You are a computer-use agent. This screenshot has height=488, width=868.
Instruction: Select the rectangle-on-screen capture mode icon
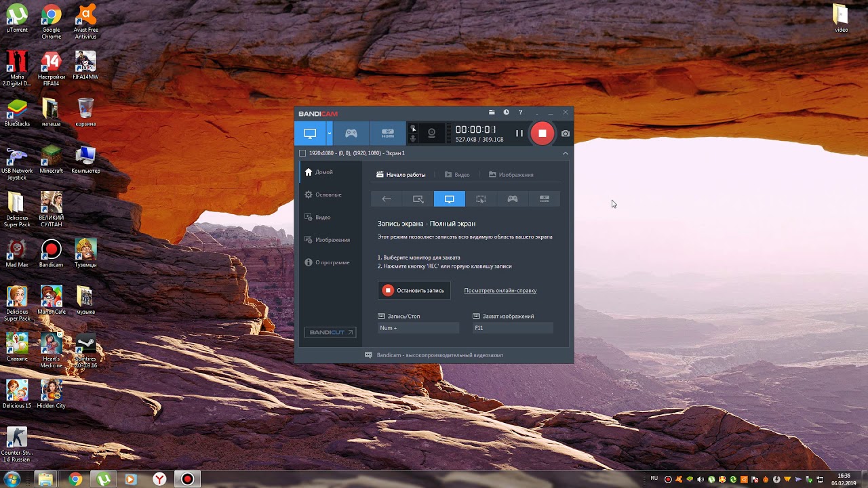pos(418,199)
